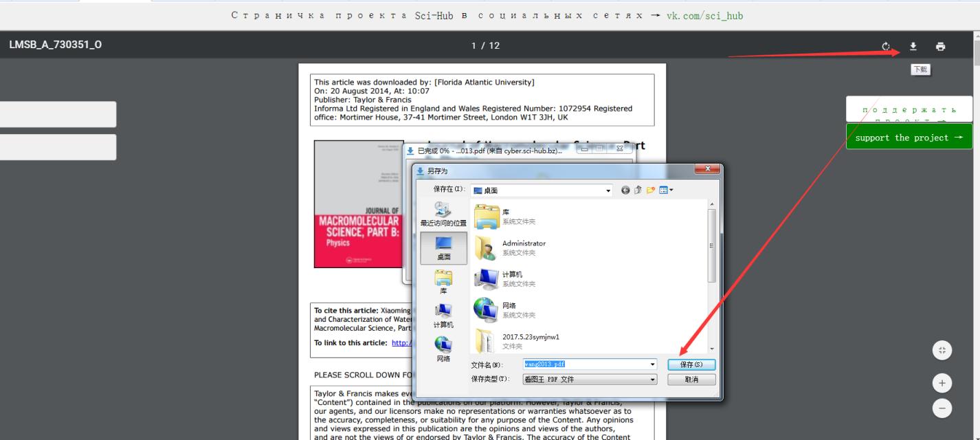
Task: Select 最近访问的位置 in the places sidebar
Action: (443, 214)
